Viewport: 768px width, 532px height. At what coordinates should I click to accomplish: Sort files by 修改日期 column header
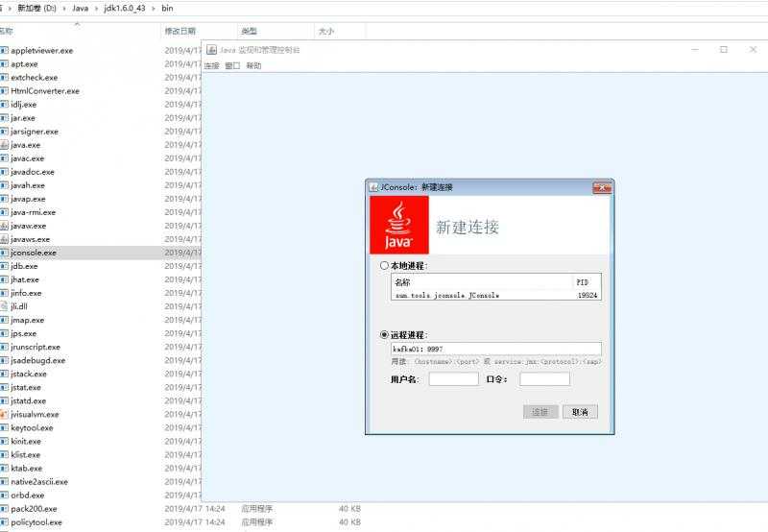pos(180,31)
